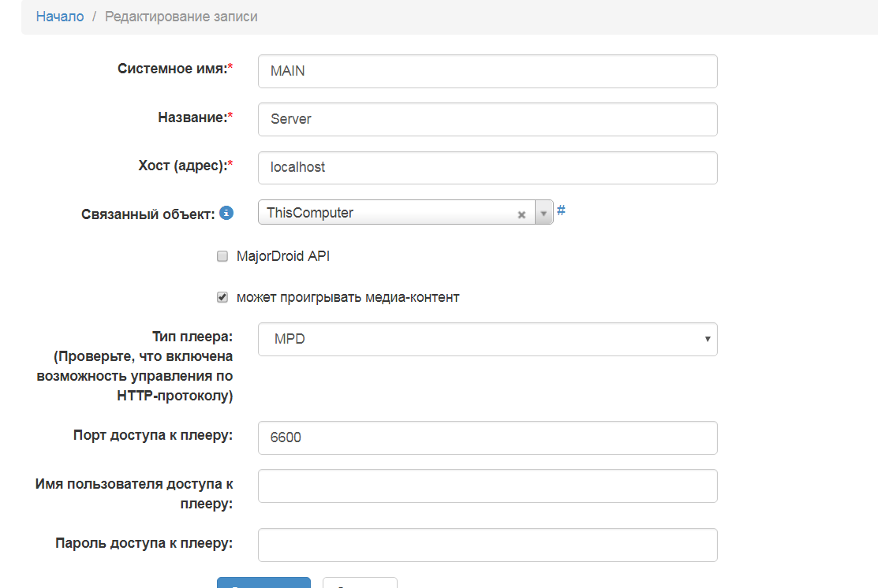The height and width of the screenshot is (588, 878).
Task: Click the player port field showing 6600
Action: click(x=487, y=437)
